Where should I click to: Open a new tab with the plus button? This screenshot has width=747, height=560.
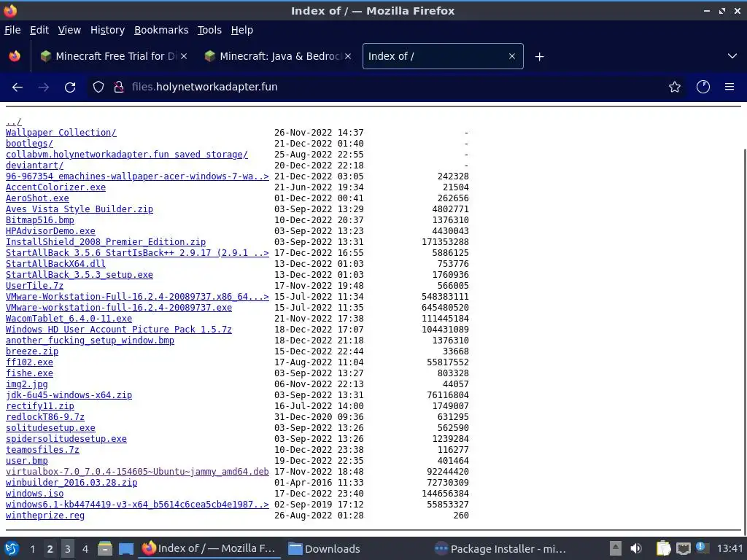click(539, 57)
